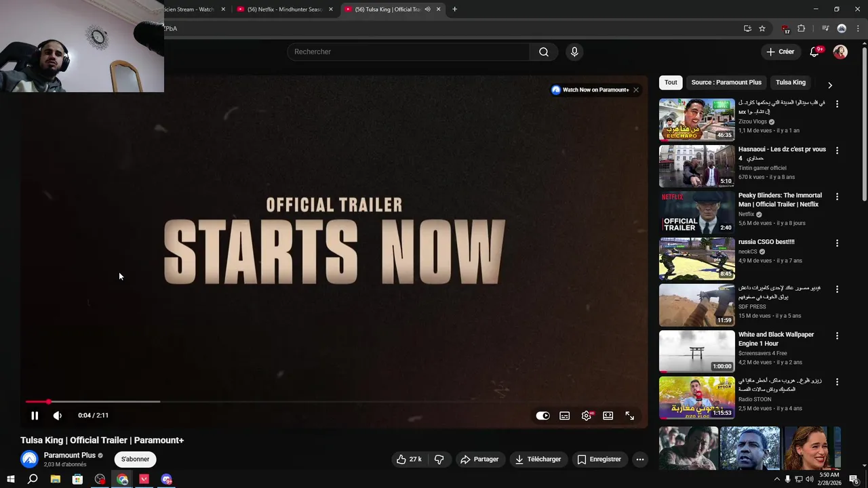Open Microsoft Store from the taskbar
Image resolution: width=868 pixels, height=488 pixels.
77,479
